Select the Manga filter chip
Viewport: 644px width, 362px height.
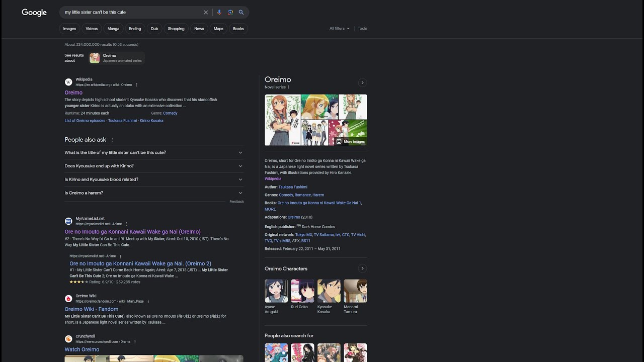(x=114, y=29)
